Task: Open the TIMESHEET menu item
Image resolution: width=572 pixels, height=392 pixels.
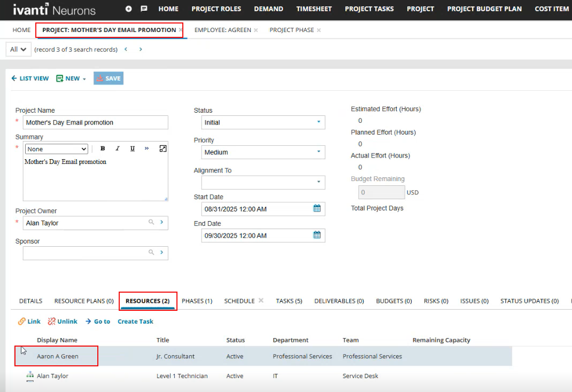Action: (314, 9)
